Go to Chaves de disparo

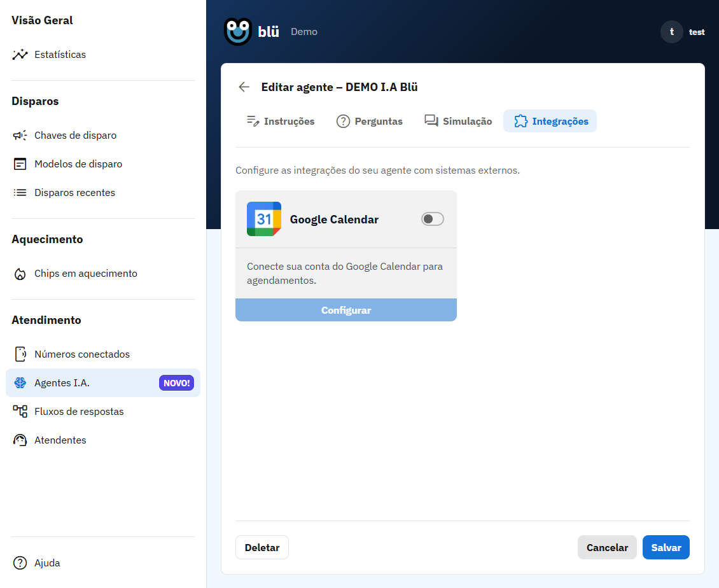[103, 136]
